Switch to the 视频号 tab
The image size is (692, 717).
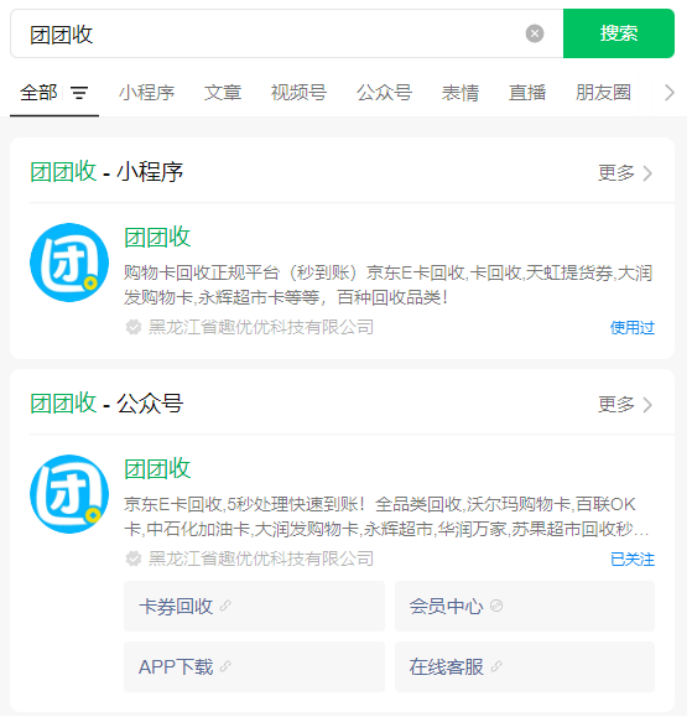tap(299, 92)
